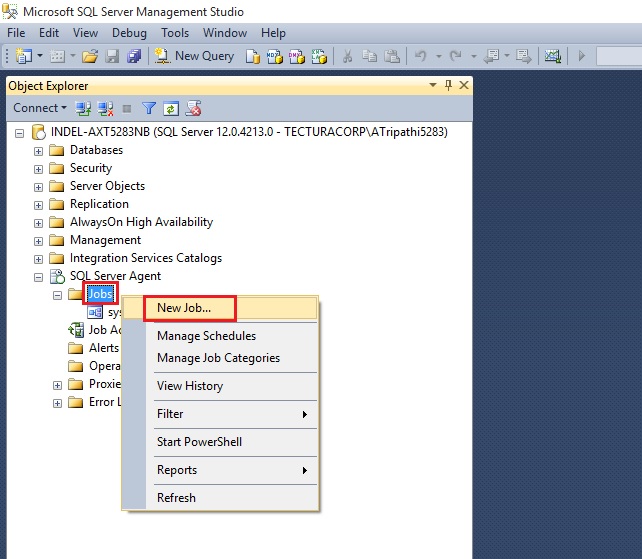Click View History menu entry
642x559 pixels.
click(x=190, y=386)
